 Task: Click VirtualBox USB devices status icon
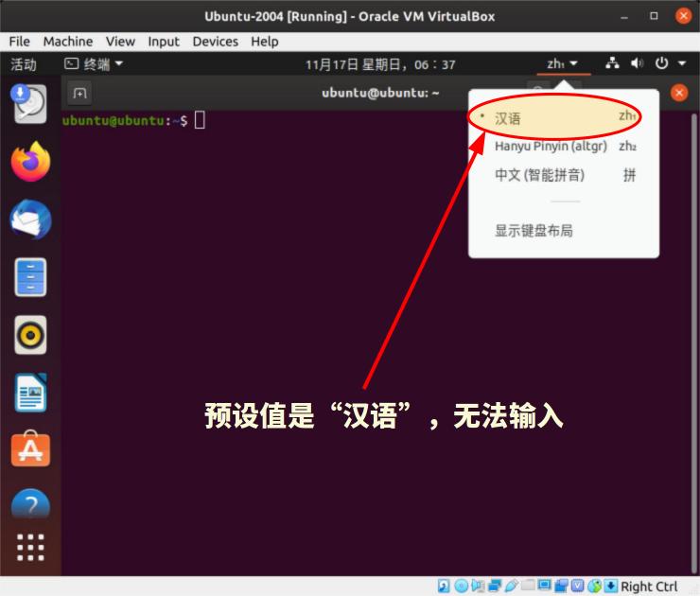click(512, 586)
